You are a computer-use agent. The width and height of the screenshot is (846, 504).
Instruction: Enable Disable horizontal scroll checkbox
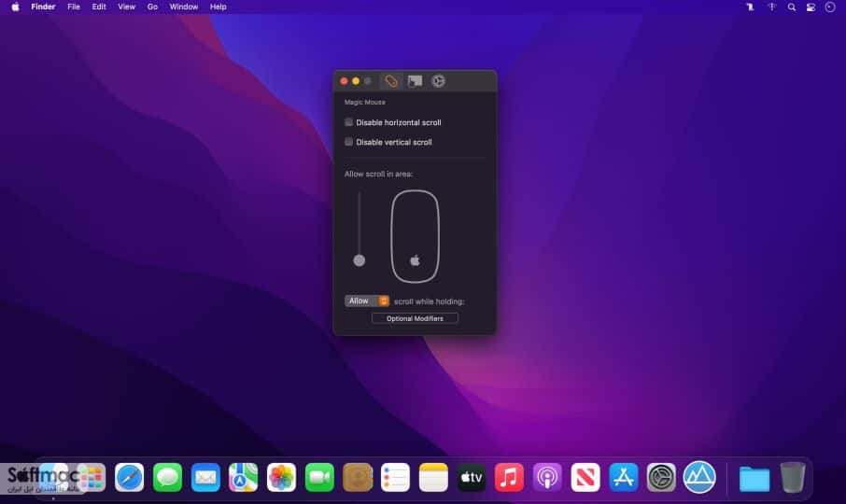348,122
